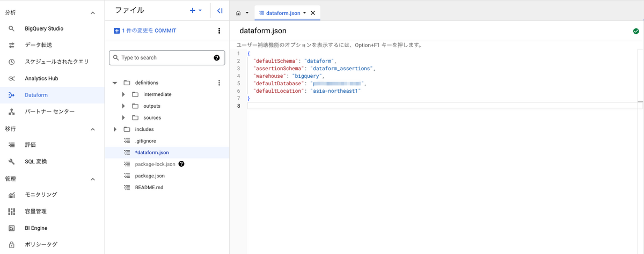Screen dimensions: 644x254
Task: Open Analytics Hub menu item
Action: [52, 78]
